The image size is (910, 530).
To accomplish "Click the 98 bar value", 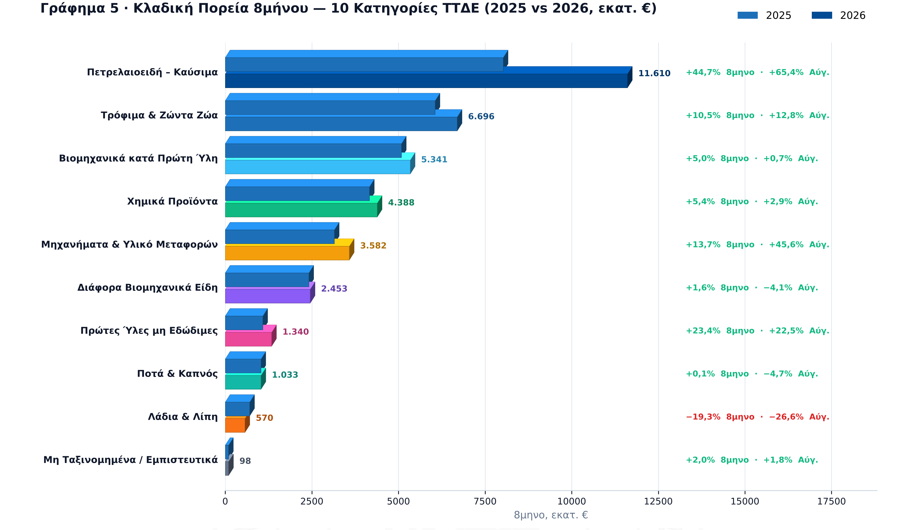I will coord(245,461).
